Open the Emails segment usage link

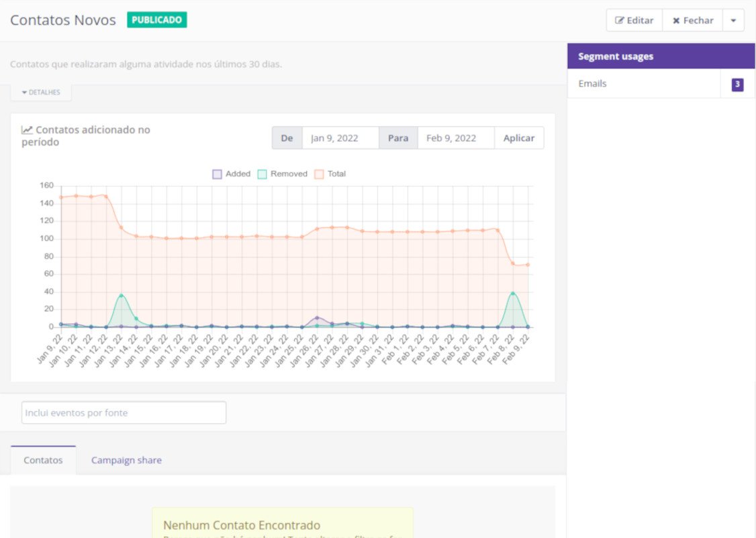point(592,84)
